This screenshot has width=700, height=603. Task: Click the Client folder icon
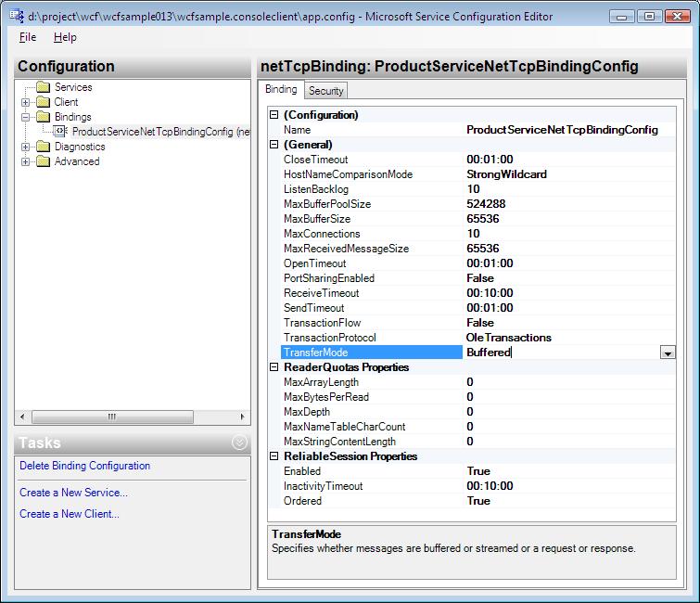(x=43, y=102)
